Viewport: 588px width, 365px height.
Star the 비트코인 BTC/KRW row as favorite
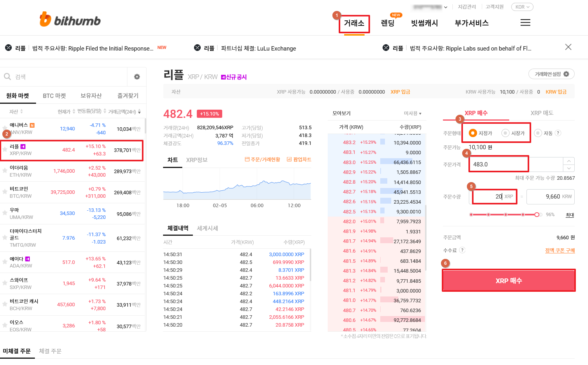coord(5,192)
